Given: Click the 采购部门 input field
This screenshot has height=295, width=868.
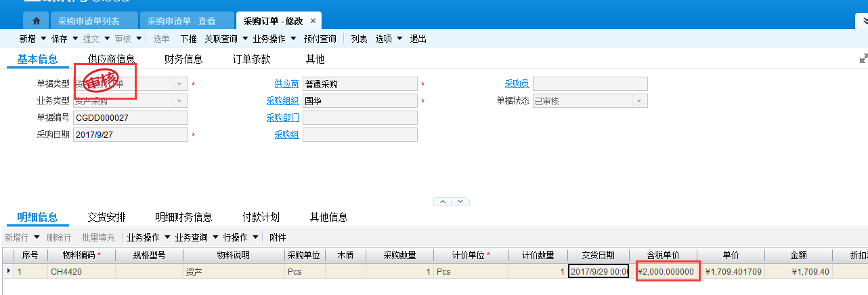Looking at the screenshot, I should (x=360, y=118).
